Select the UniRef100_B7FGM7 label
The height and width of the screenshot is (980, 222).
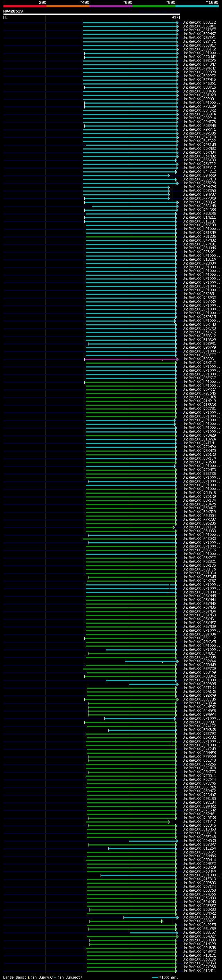click(199, 65)
